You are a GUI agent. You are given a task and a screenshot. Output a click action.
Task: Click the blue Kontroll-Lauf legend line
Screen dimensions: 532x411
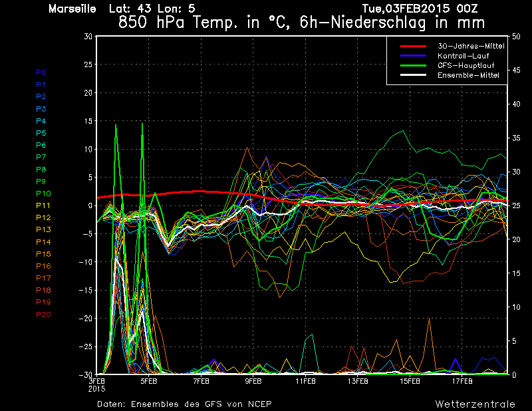412,56
